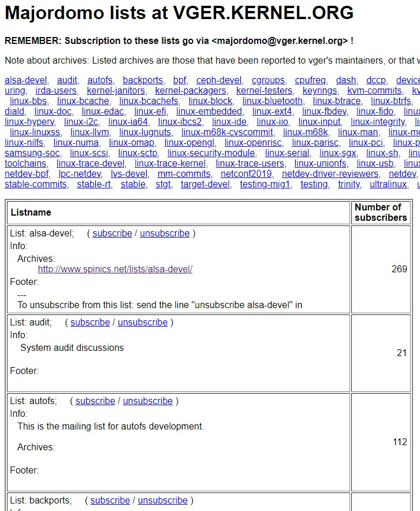Open the cgroups list link

(x=268, y=80)
